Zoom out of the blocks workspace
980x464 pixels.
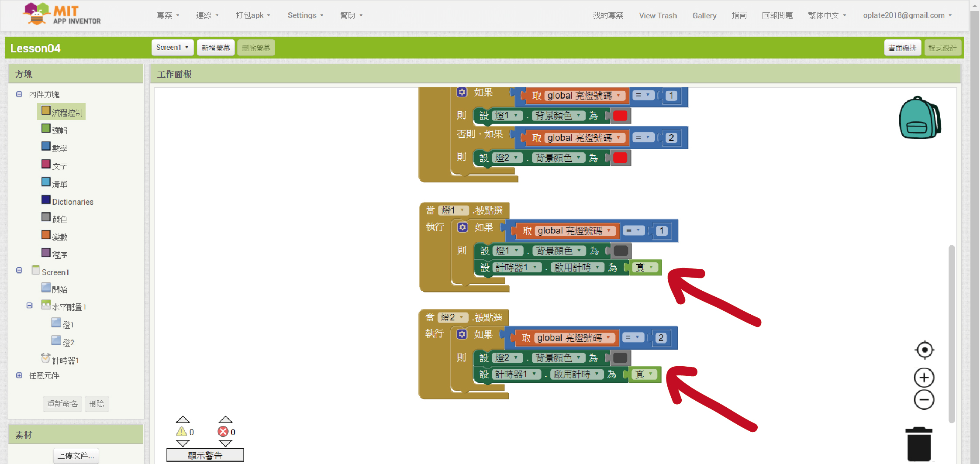924,400
